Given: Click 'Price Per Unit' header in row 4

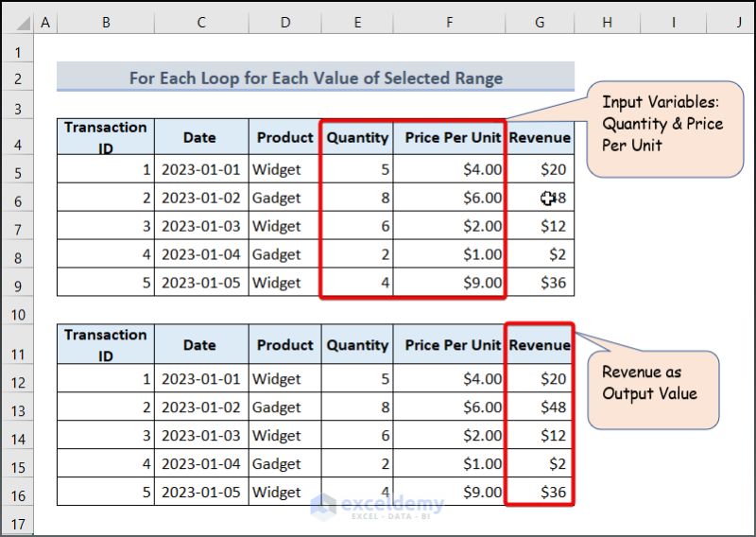Looking at the screenshot, I should (x=450, y=136).
